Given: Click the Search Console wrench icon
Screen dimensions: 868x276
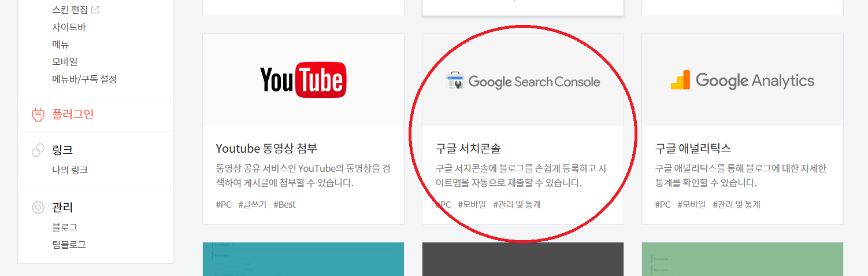Looking at the screenshot, I should click(x=455, y=80).
